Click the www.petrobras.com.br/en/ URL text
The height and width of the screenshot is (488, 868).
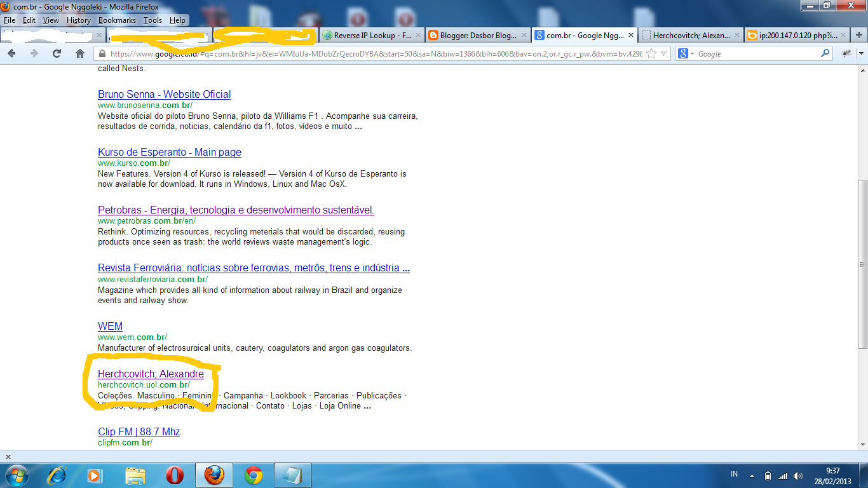coord(147,221)
